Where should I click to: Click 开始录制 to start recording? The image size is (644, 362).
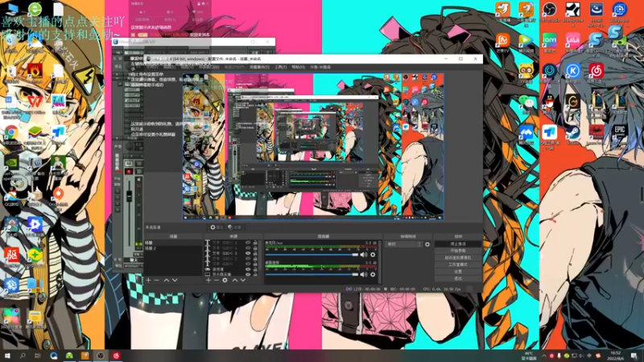pyautogui.click(x=458, y=251)
